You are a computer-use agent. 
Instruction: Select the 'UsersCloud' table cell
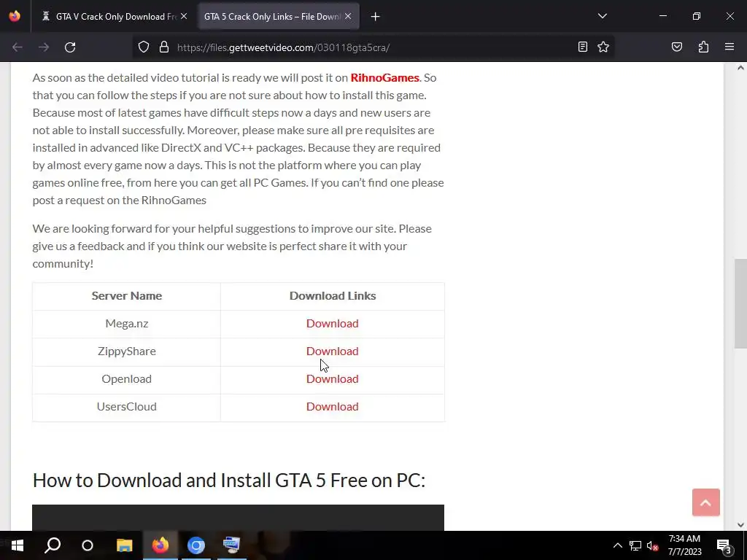click(127, 406)
